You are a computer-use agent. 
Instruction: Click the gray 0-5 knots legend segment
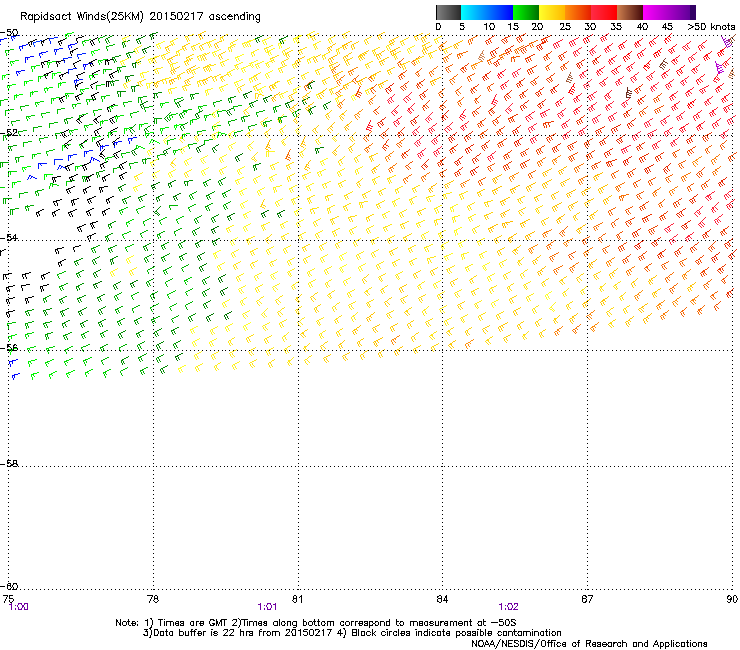448,12
